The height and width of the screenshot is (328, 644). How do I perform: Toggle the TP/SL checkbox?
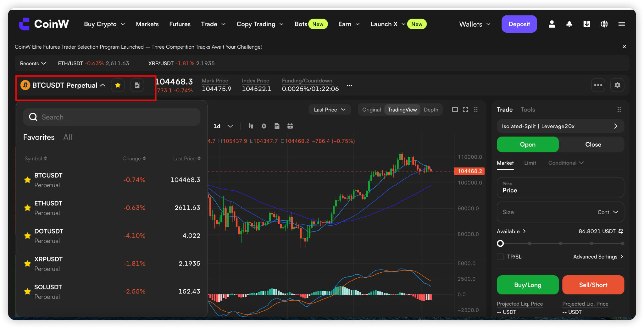[x=500, y=257]
